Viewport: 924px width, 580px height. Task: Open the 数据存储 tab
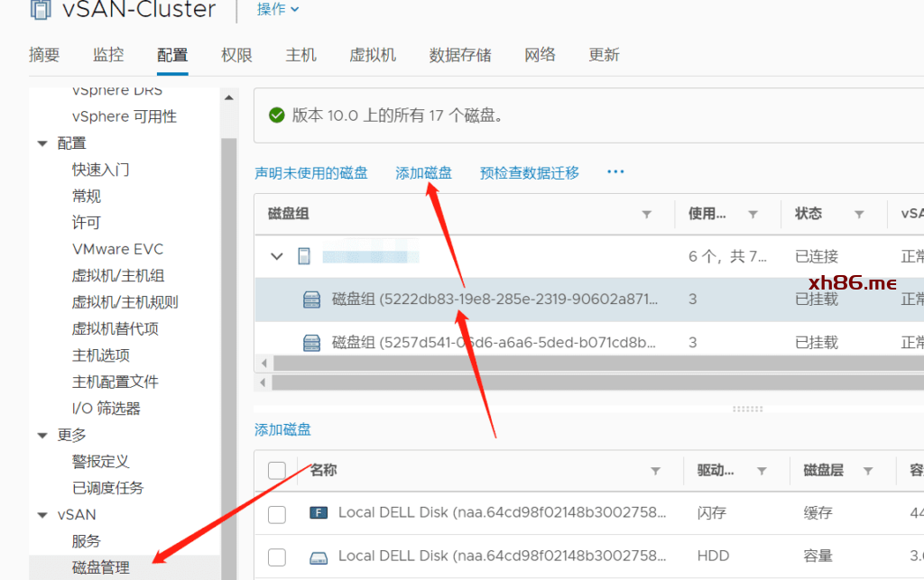[460, 55]
